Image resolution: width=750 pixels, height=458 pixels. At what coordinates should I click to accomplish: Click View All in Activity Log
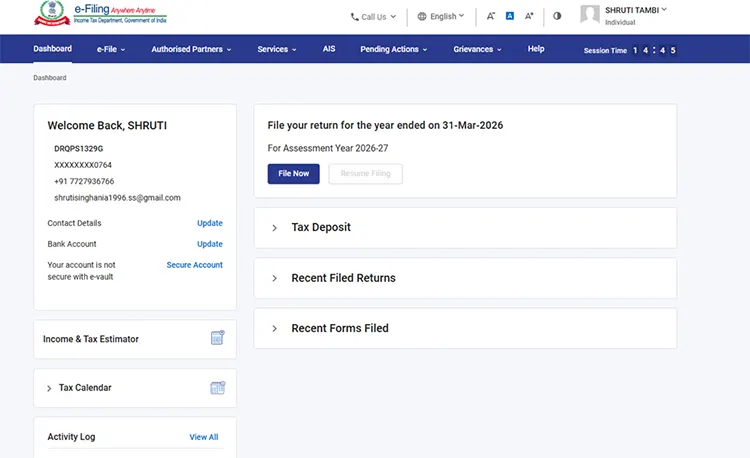pyautogui.click(x=204, y=437)
